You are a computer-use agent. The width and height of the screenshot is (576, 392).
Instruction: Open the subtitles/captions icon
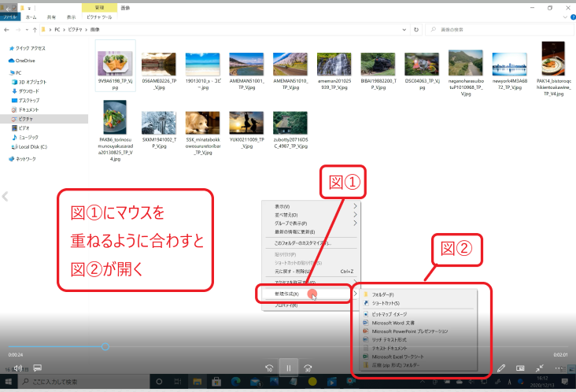point(37,368)
